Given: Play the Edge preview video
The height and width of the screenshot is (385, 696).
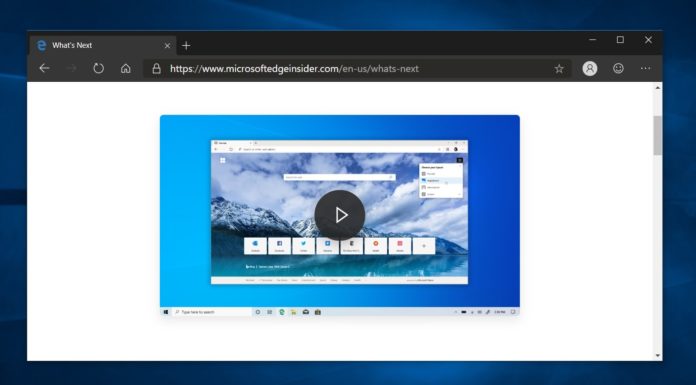Looking at the screenshot, I should click(340, 215).
